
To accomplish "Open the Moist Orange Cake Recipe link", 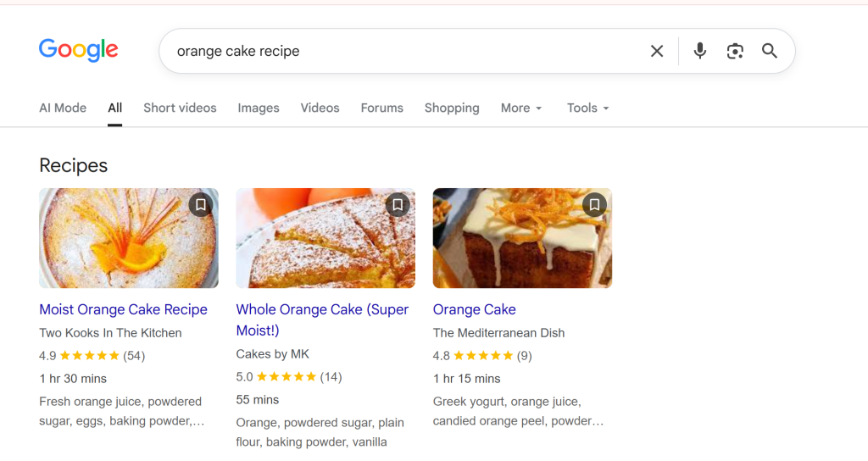I will point(123,309).
